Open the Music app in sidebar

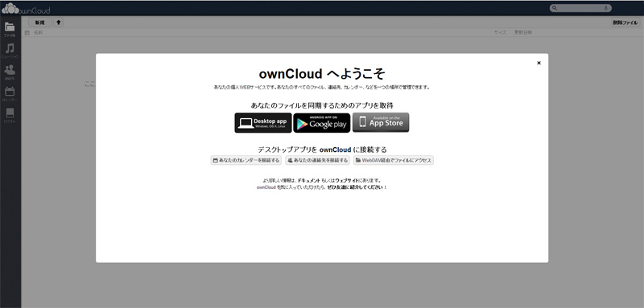pyautogui.click(x=10, y=51)
